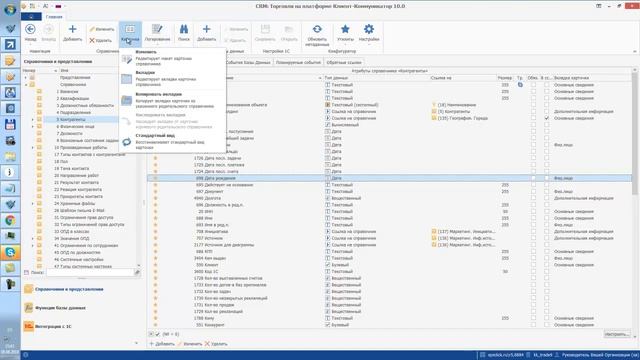
Task: Toggle 'В сп.' checkbox in География. Города row
Action: pos(547,118)
